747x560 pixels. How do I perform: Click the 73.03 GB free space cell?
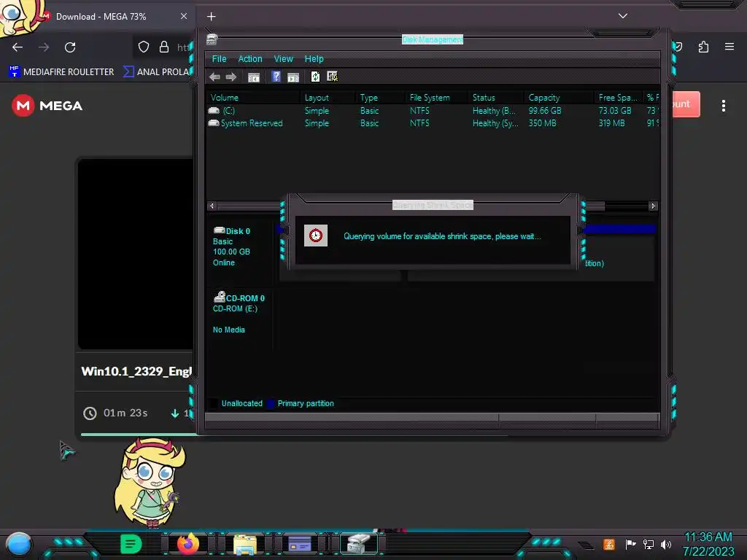pos(614,111)
